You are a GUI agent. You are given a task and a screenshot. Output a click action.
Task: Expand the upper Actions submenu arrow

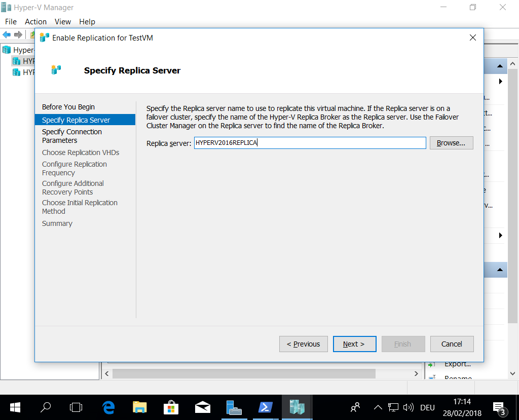(500, 82)
